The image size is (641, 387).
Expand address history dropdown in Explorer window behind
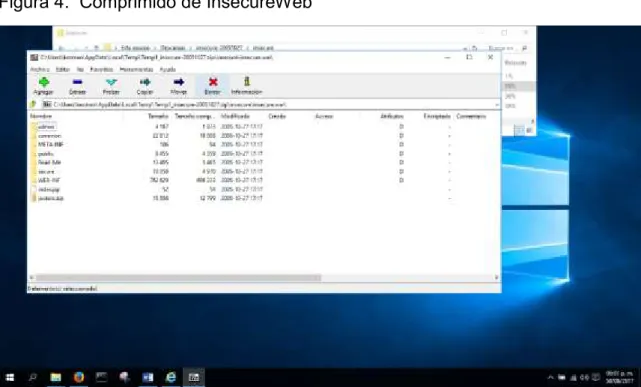pyautogui.click(x=466, y=48)
